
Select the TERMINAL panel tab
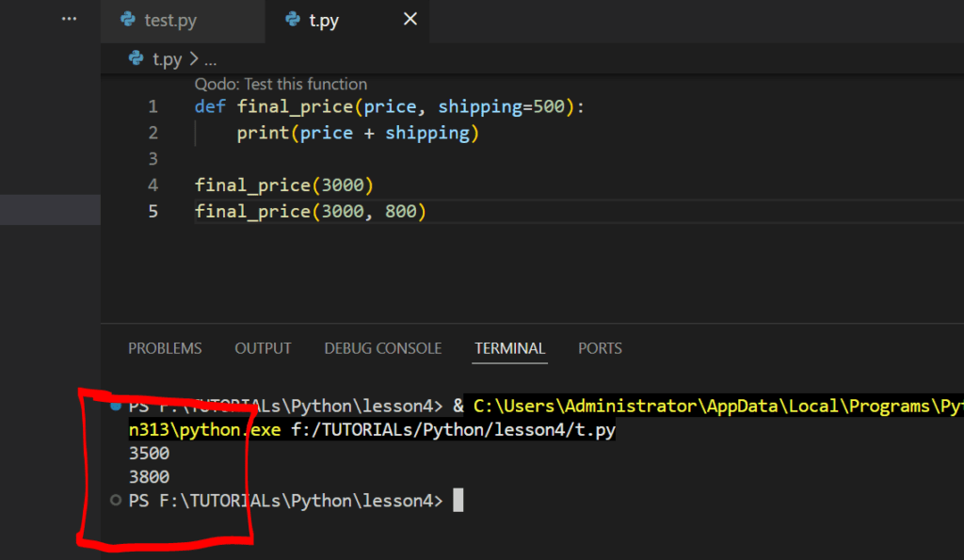point(509,348)
